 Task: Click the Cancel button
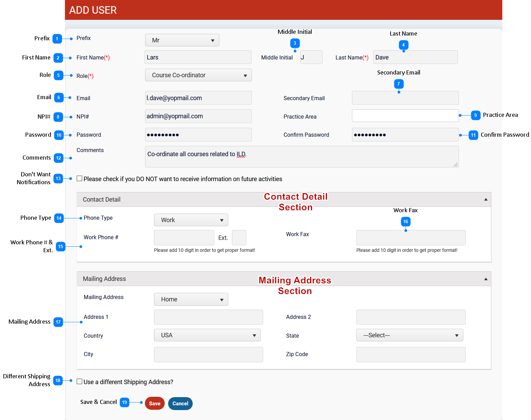(180, 404)
